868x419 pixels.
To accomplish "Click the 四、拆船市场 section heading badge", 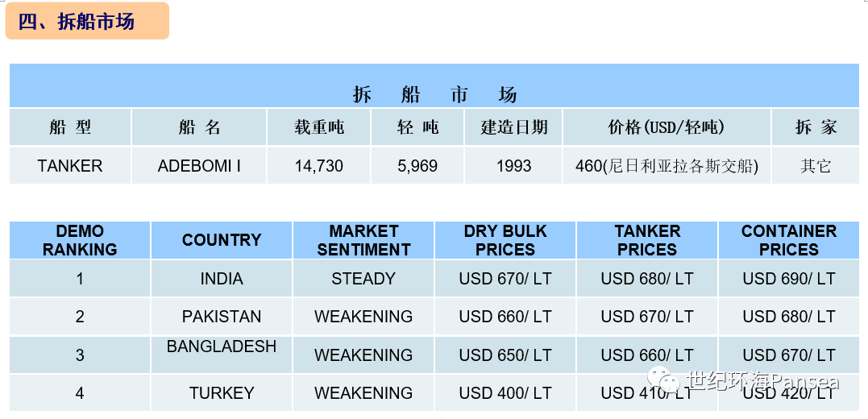I will click(87, 21).
